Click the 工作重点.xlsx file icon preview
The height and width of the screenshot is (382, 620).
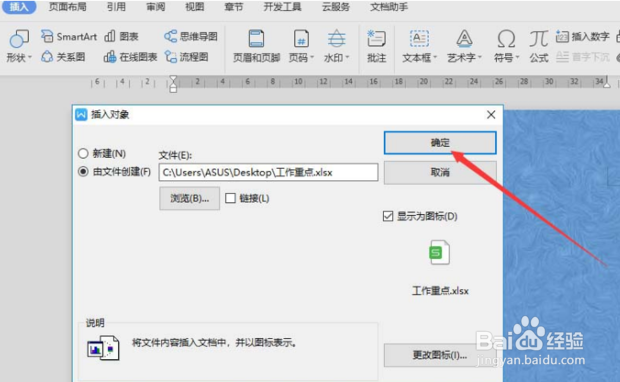[440, 253]
